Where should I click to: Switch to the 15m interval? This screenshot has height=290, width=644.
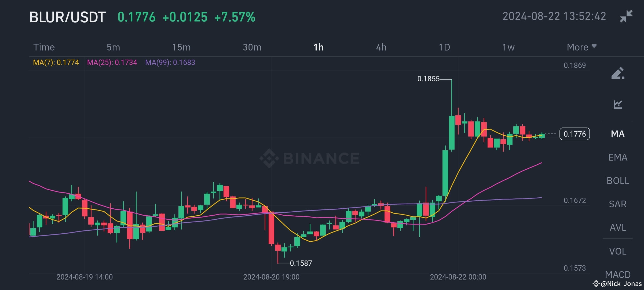click(x=181, y=47)
